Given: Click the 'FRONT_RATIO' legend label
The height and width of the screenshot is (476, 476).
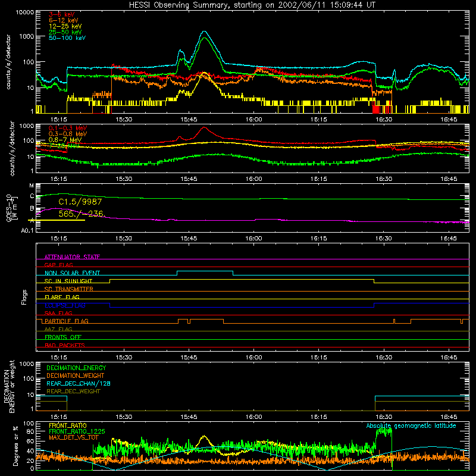Looking at the screenshot, I should point(68,425).
